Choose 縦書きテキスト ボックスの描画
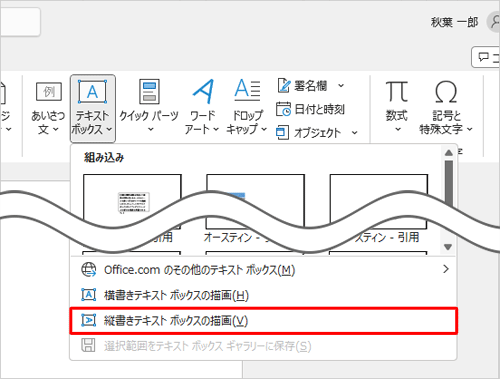Screen dimensions: 500x379 click(264, 321)
